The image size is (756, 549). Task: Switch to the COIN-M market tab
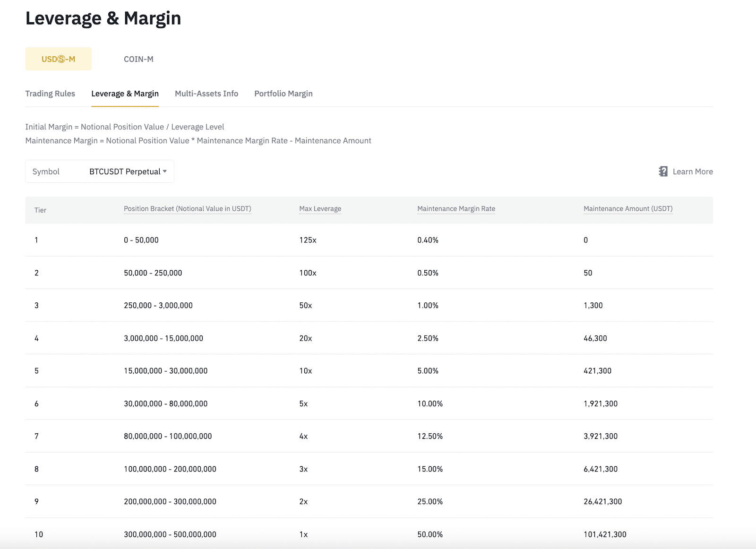(x=138, y=59)
